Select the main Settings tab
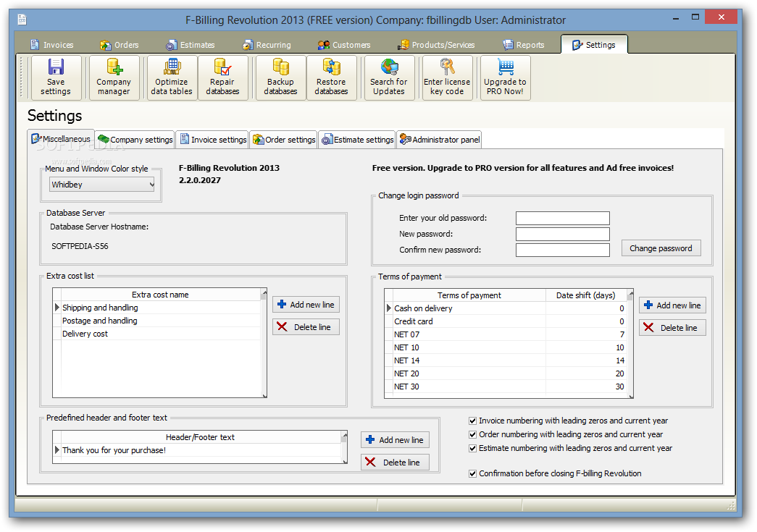757x532 pixels. click(x=594, y=44)
